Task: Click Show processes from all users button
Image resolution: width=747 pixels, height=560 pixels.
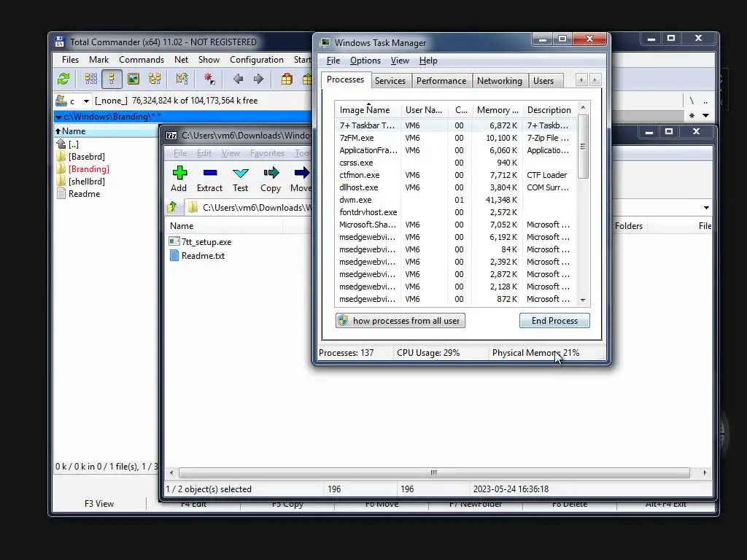Action: [400, 321]
